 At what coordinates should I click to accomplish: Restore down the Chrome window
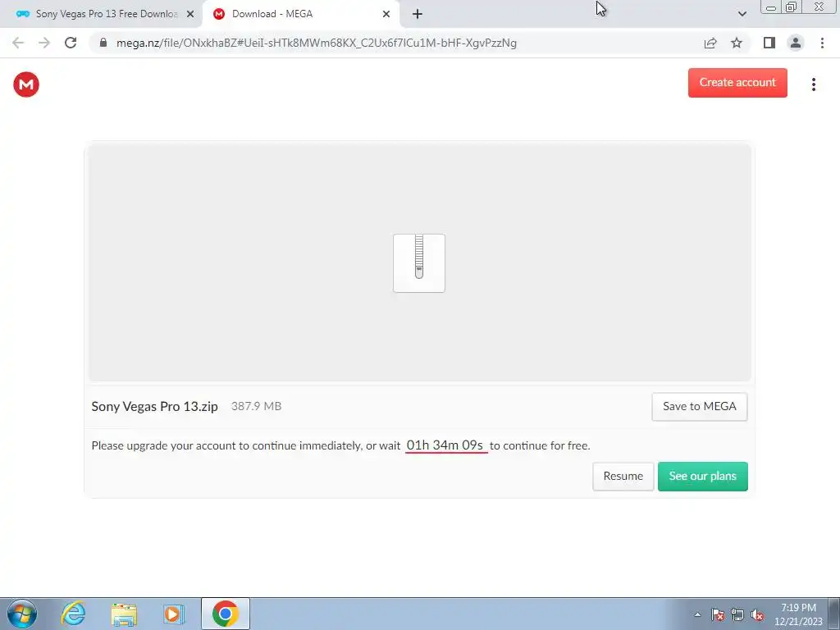point(791,7)
